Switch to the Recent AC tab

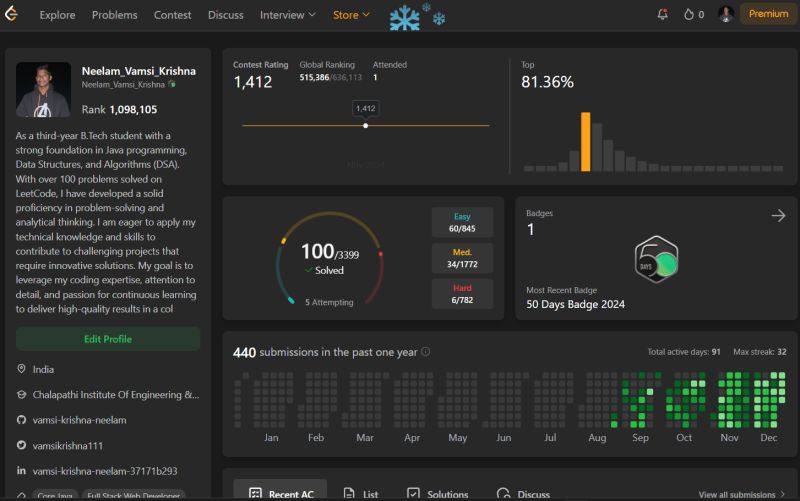coord(280,490)
